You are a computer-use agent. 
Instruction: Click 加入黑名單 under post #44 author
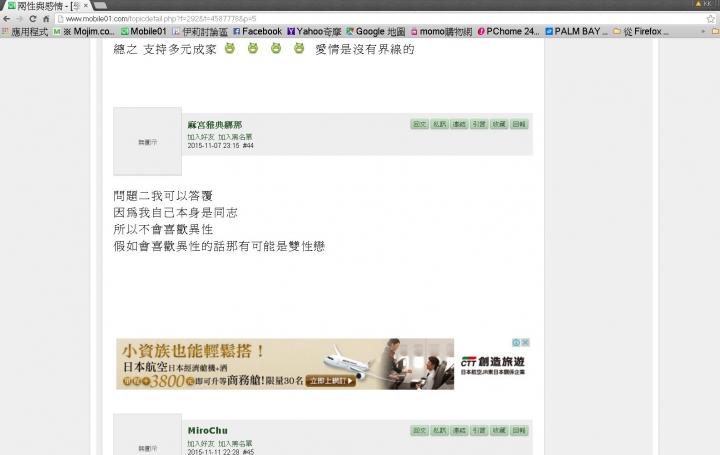tap(235, 137)
